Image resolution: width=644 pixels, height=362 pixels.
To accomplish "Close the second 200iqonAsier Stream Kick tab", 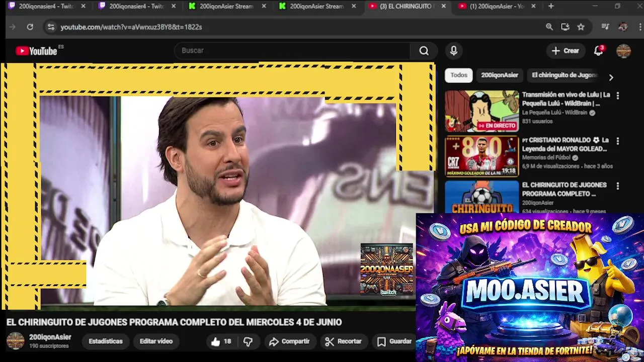I will click(354, 6).
